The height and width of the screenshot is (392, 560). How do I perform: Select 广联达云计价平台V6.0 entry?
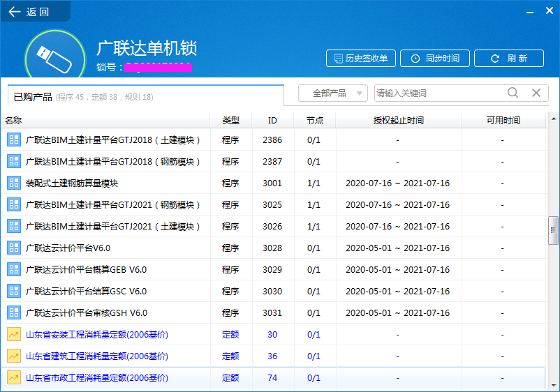[x=68, y=248]
